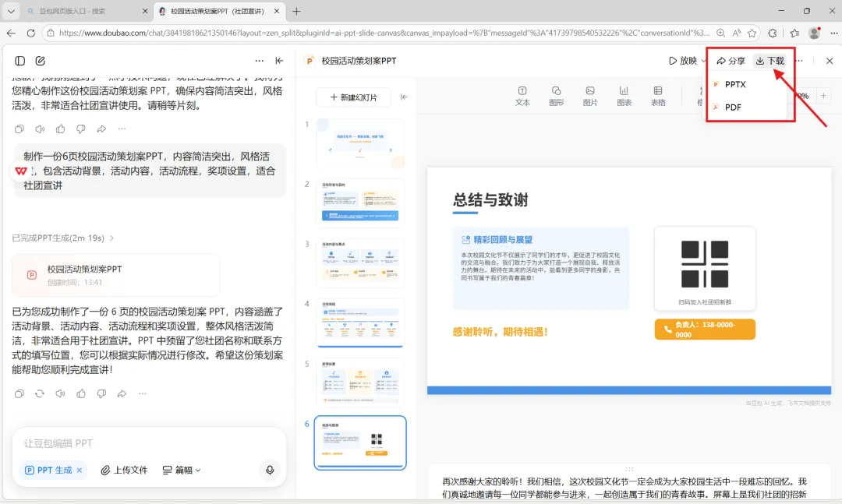
Task: Add a slide with 新建幻灯片
Action: [353, 97]
